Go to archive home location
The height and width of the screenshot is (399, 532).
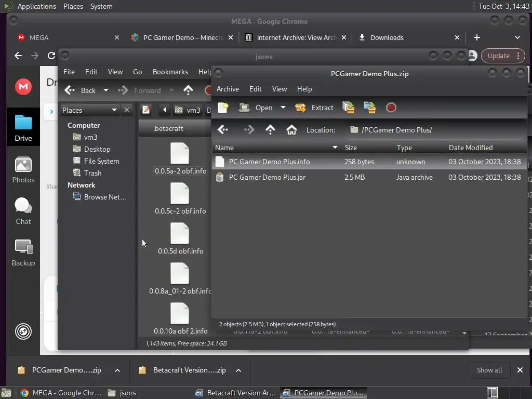pyautogui.click(x=291, y=129)
